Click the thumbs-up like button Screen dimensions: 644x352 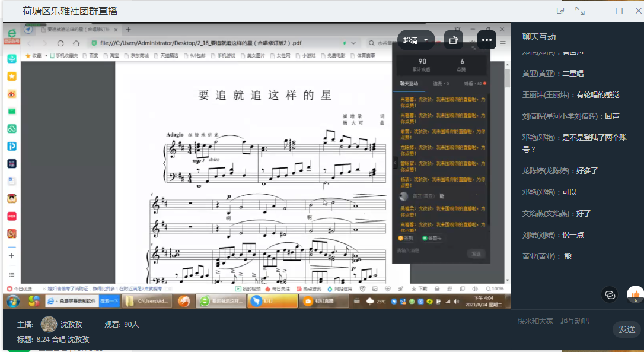[635, 294]
